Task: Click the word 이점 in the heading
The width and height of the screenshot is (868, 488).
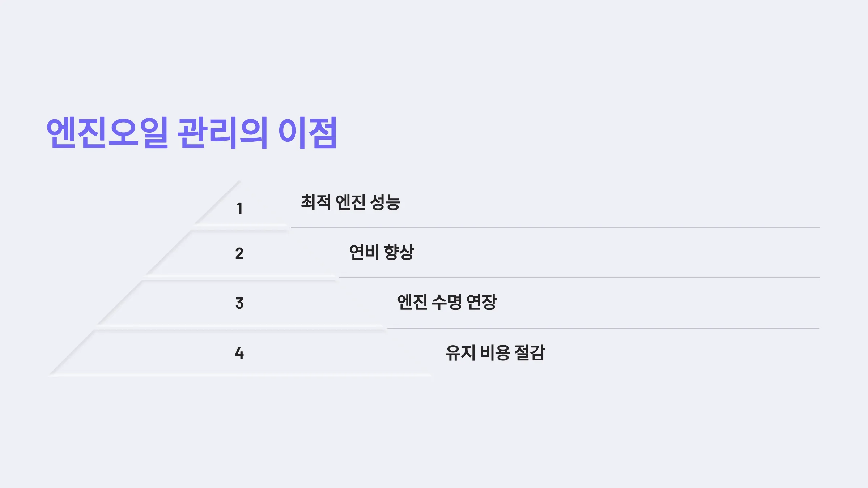Action: coord(308,132)
